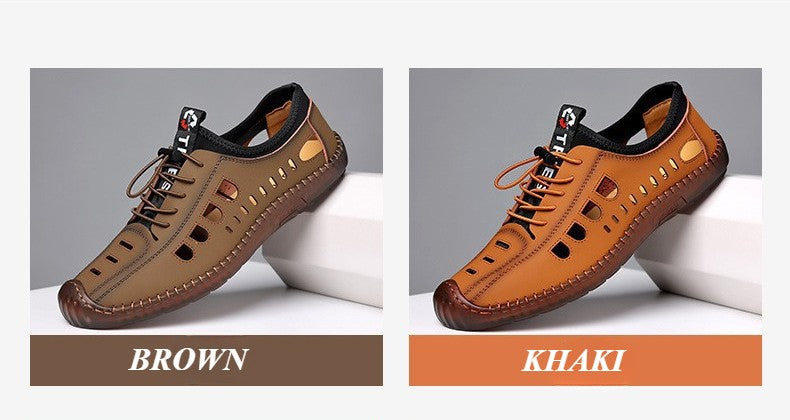
Task: Click the khaki shoe product photo
Action: [585, 201]
